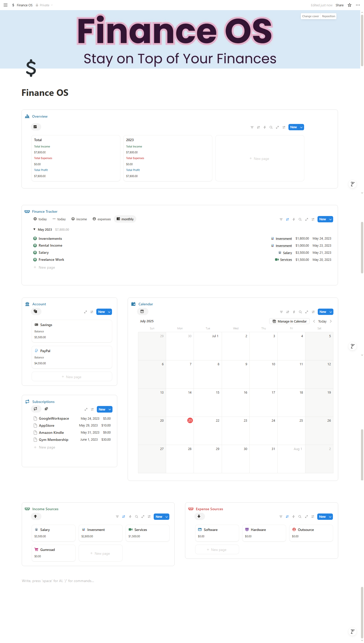Open view settings icon in Subscriptions
This screenshot has width=364, height=643.
(92, 409)
